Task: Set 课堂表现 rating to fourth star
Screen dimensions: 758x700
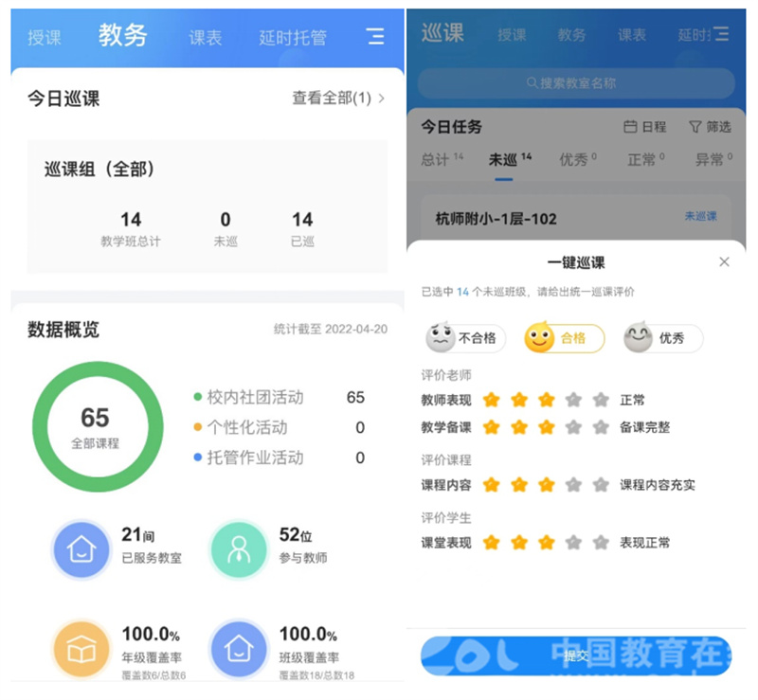Action: (x=573, y=543)
